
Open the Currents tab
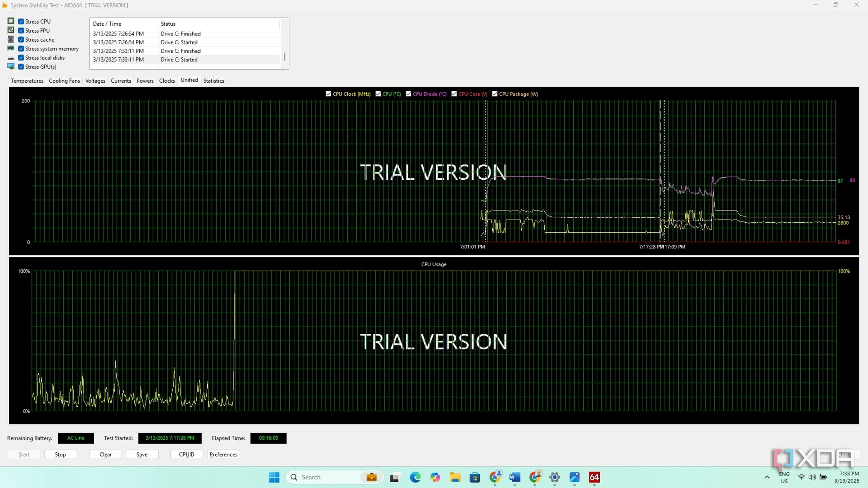[121, 81]
